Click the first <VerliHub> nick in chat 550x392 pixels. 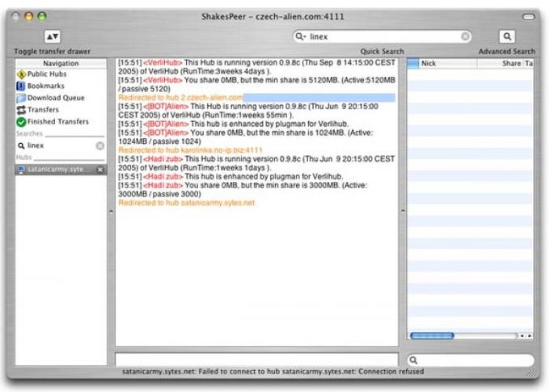pyautogui.click(x=163, y=62)
